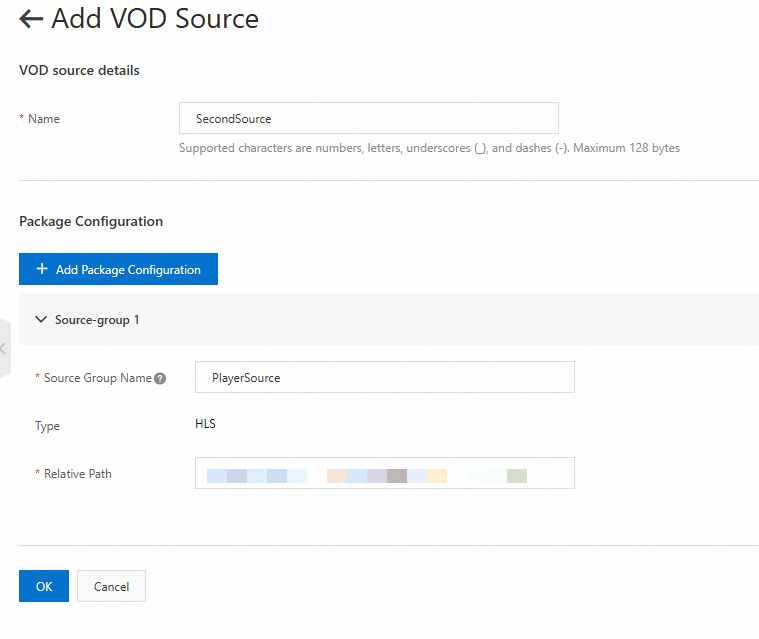Click the help icon next to Source Group Name
This screenshot has width=759, height=639.
160,378
